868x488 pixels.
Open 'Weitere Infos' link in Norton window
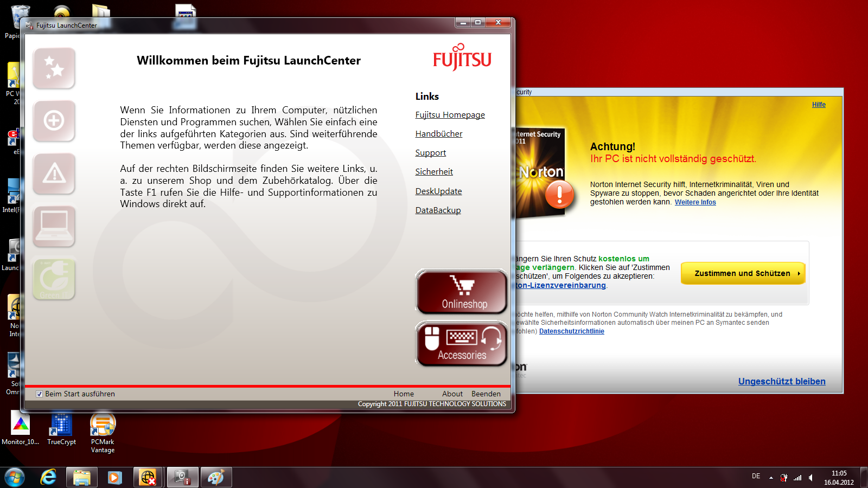tap(695, 202)
